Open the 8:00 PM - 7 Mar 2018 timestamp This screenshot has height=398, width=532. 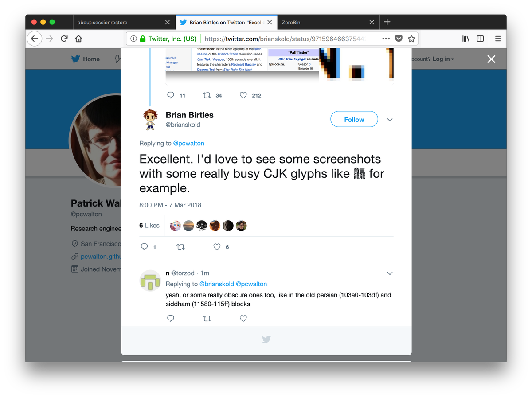pyautogui.click(x=170, y=205)
